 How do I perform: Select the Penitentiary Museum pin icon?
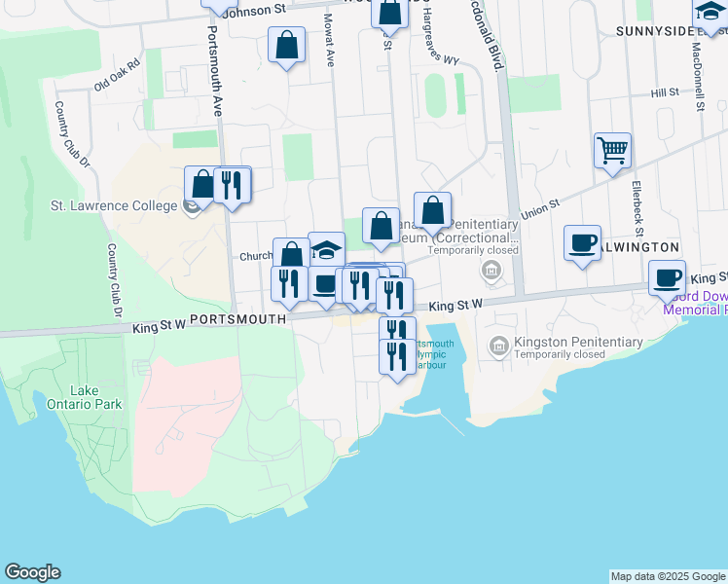tap(491, 271)
